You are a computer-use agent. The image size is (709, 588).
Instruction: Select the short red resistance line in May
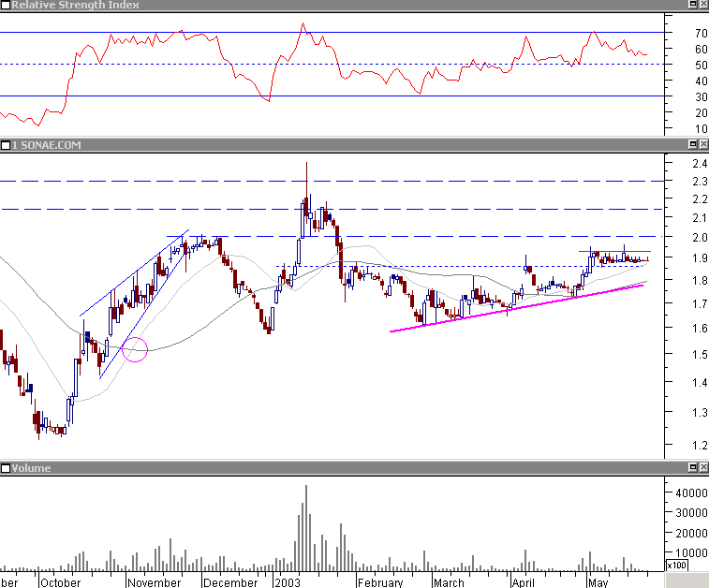tap(615, 251)
